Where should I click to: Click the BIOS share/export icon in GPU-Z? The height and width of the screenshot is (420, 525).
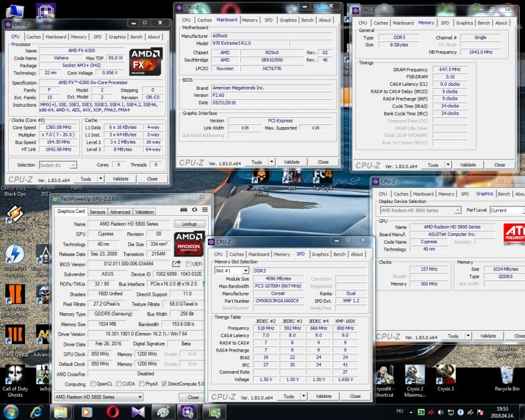(x=176, y=264)
